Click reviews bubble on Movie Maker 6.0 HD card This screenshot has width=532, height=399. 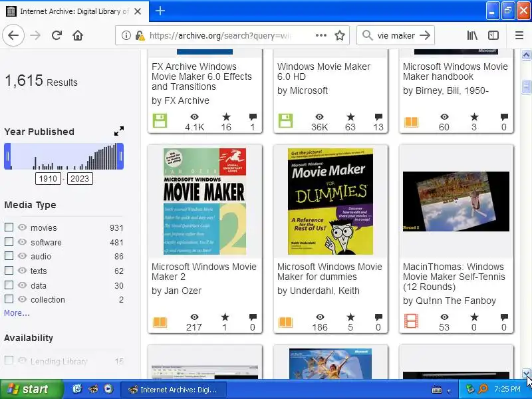tap(378, 117)
